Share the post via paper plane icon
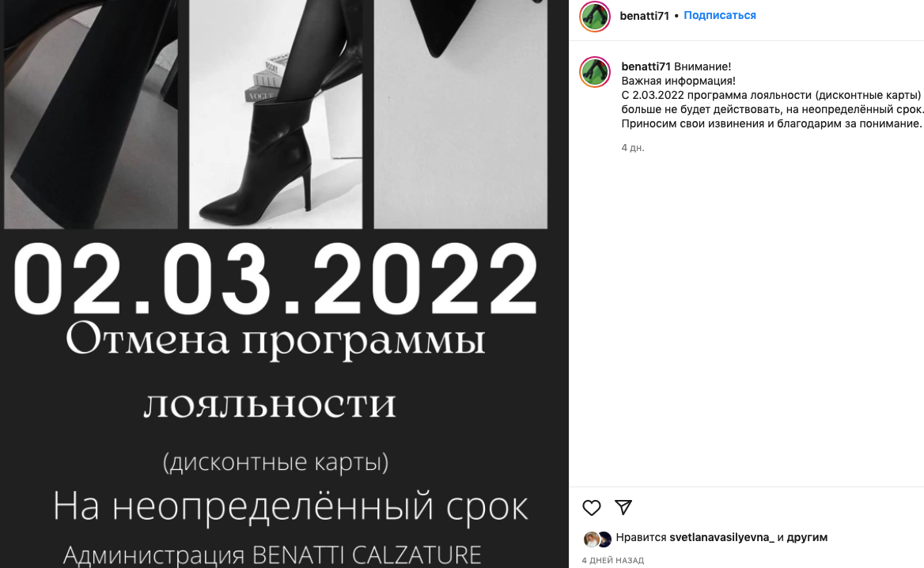Viewport: 924px width, 568px height. [x=623, y=507]
